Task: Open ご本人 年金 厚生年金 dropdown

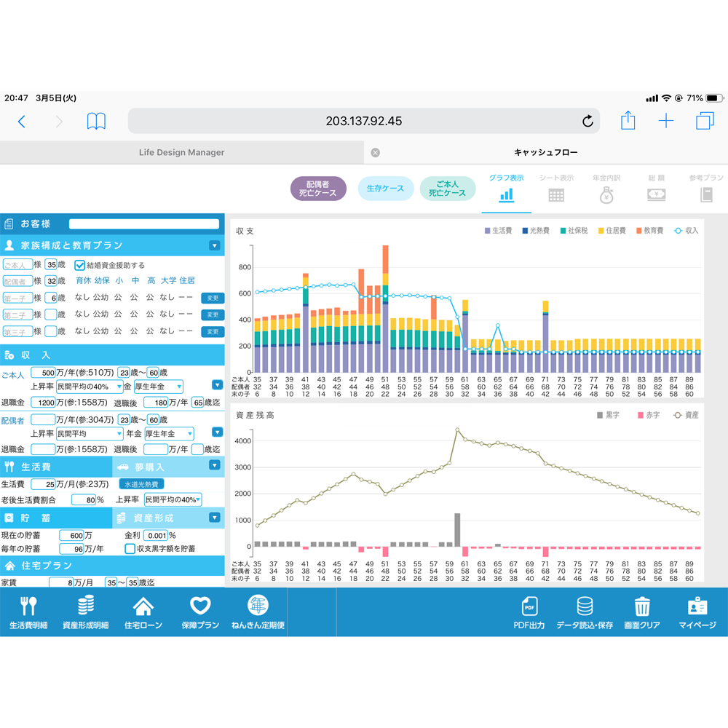Action: pos(158,387)
